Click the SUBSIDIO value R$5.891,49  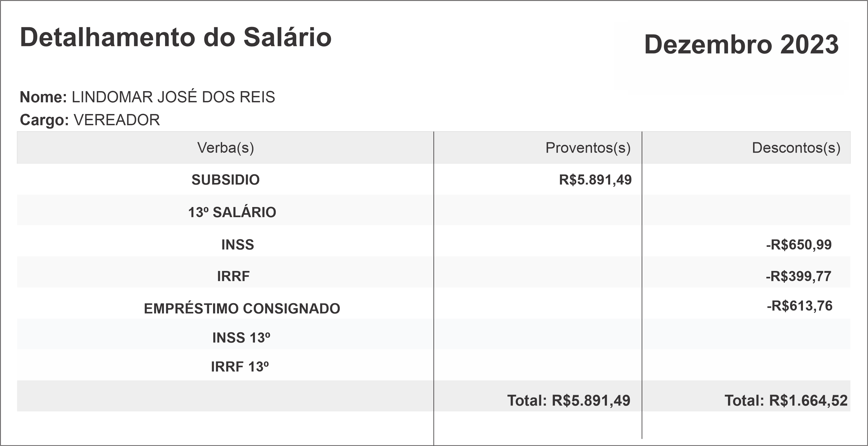pos(595,180)
